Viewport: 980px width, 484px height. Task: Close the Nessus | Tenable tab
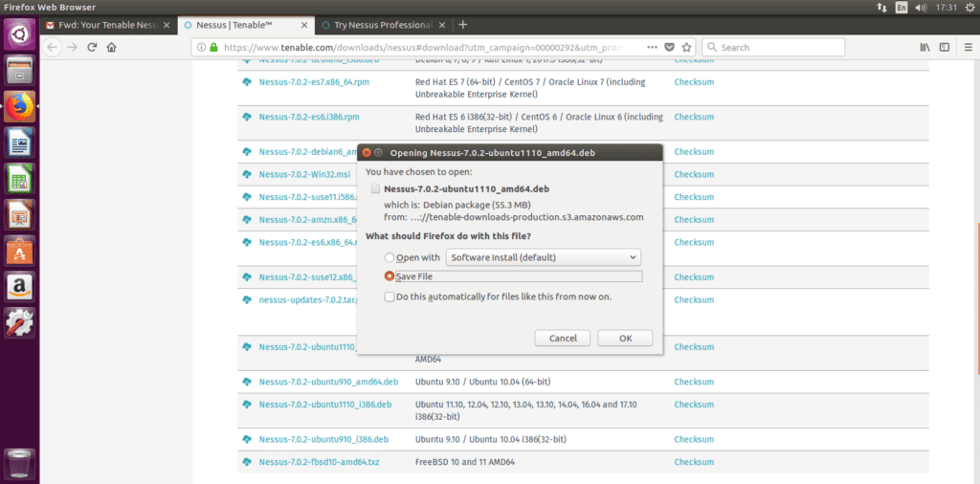303,25
